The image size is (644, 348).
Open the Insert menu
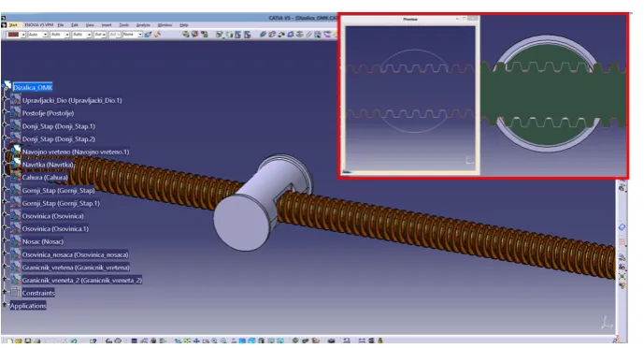[107, 25]
